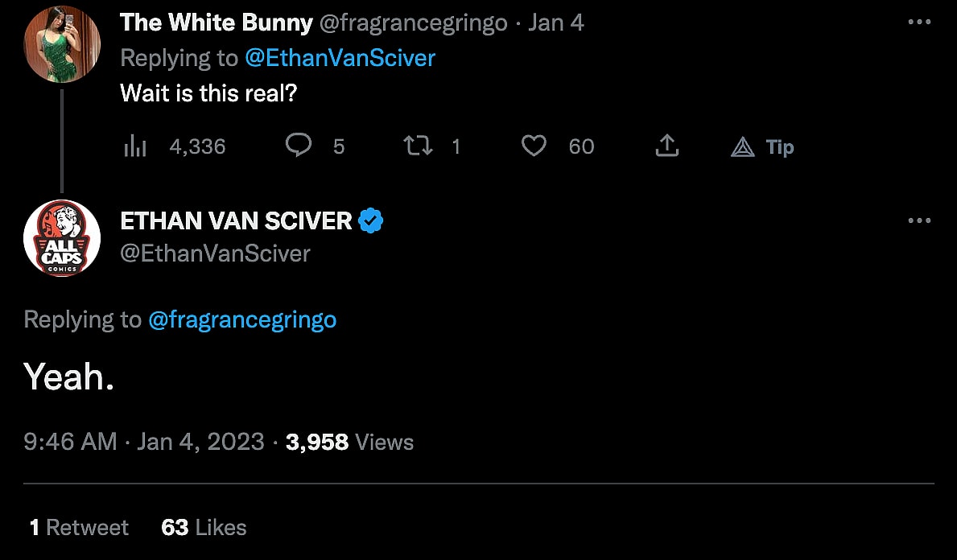Click the @EthanVanSciver handle under name
Image resolution: width=957 pixels, height=560 pixels.
point(215,253)
